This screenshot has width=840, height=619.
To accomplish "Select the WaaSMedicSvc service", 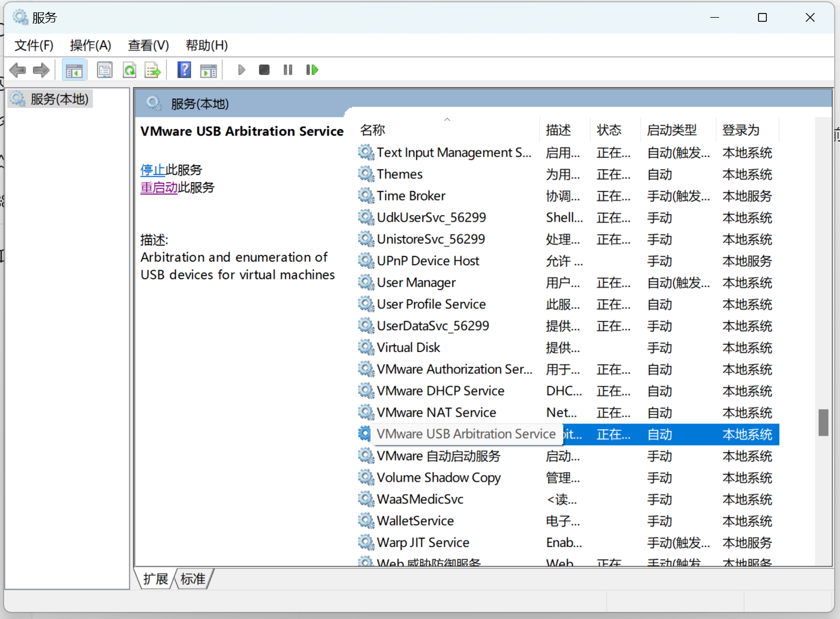I will (x=567, y=499).
